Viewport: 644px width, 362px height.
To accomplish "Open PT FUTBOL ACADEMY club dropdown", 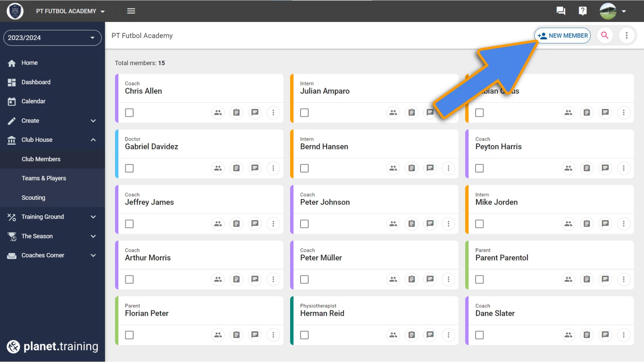I will pos(70,11).
